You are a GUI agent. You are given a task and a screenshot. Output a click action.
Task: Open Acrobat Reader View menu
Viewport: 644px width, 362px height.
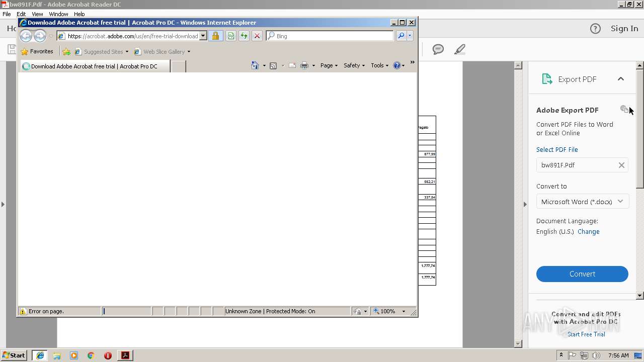pyautogui.click(x=37, y=14)
